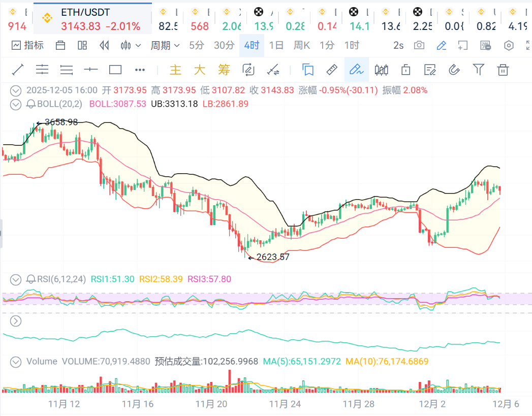This screenshot has width=532, height=416.
Task: Take a chart screenshot with camera icon
Action: coord(419,46)
